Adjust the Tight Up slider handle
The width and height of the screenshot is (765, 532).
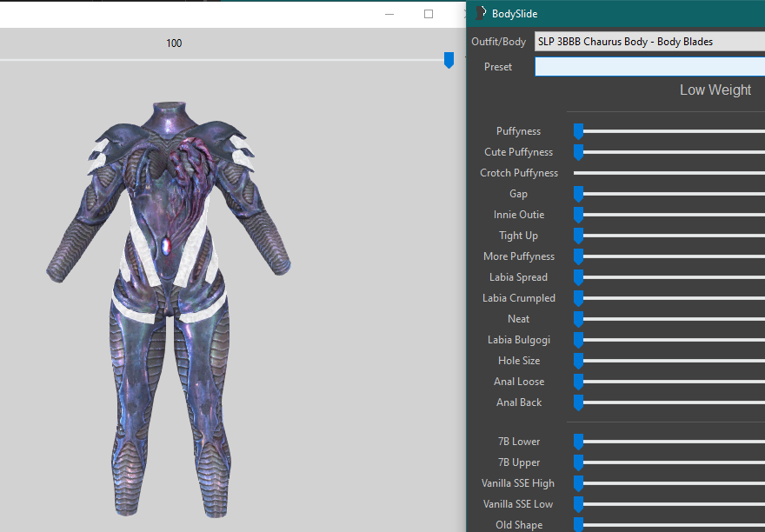pyautogui.click(x=579, y=236)
